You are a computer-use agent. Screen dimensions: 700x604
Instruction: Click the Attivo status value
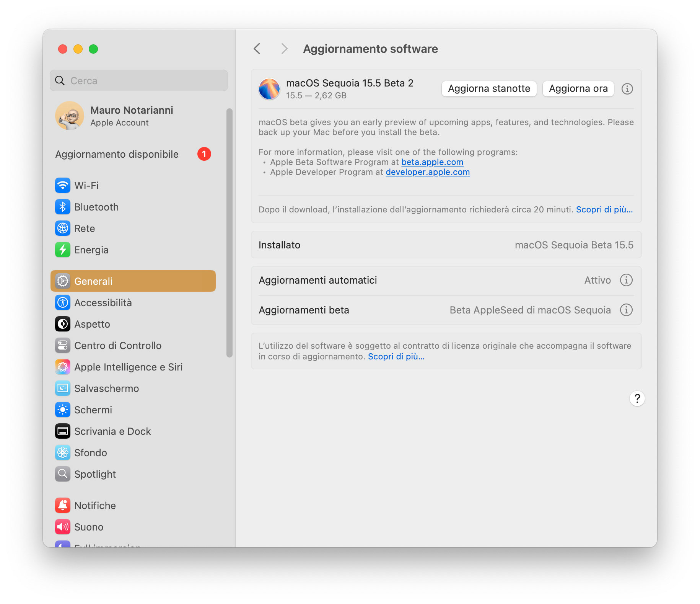coord(597,280)
